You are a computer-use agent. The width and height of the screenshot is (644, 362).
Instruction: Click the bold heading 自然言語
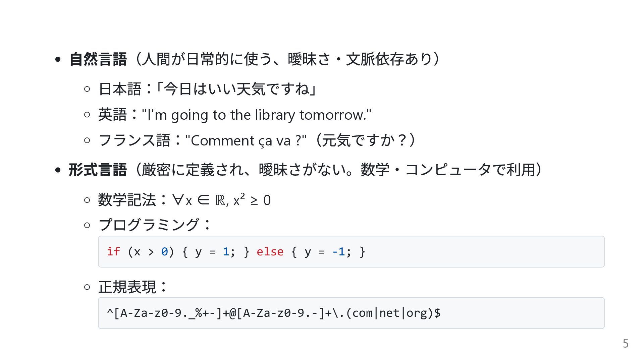pos(98,59)
